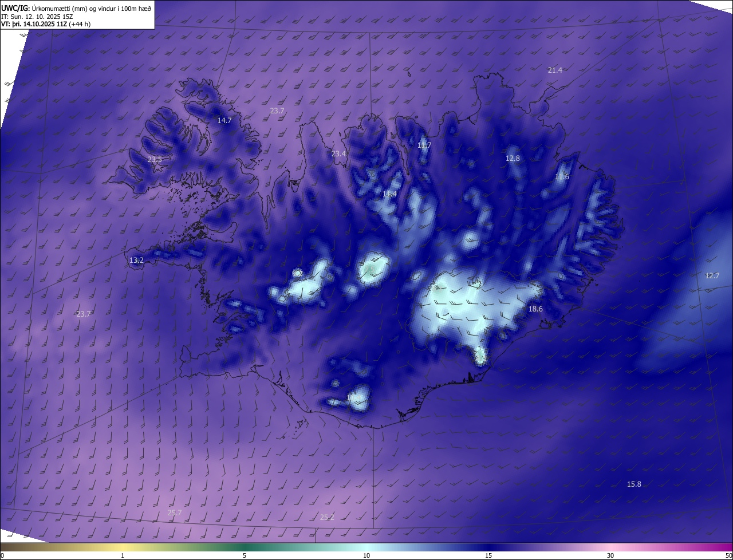This screenshot has width=733, height=560.
Task: Click the 25.2 value near the bottom
Action: click(327, 517)
